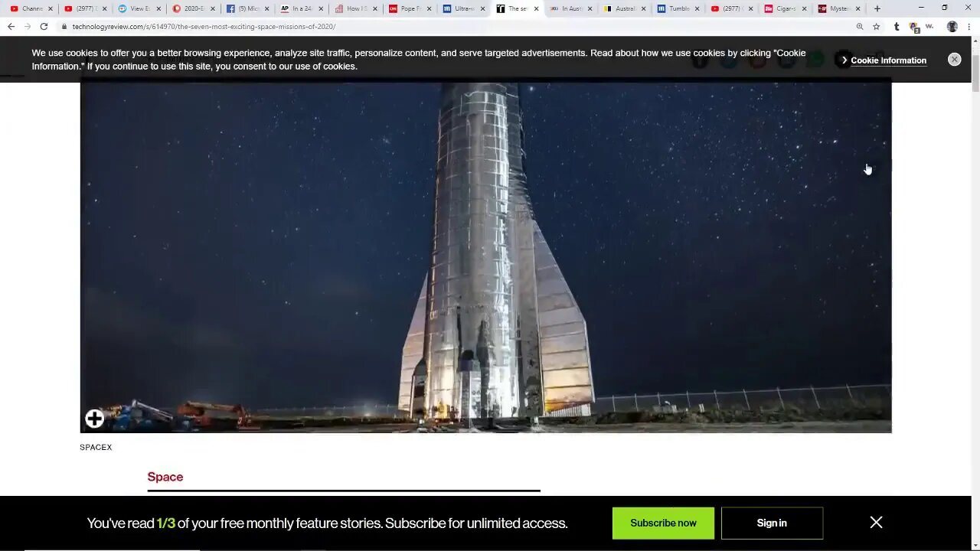Close the Myster tab
This screenshot has height=551, width=980.
(857, 8)
